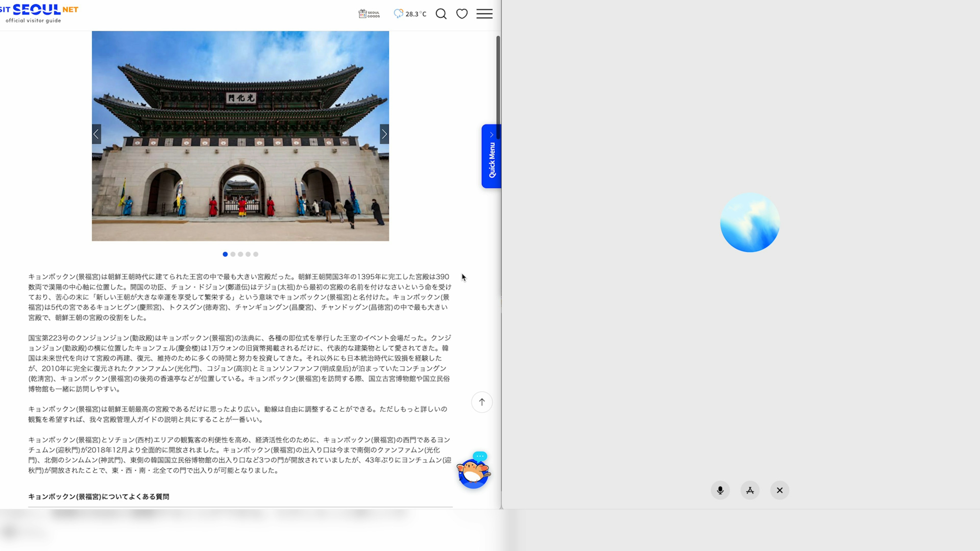Click the scroll-to-top arrow button
This screenshot has width=980, height=551.
click(x=482, y=402)
